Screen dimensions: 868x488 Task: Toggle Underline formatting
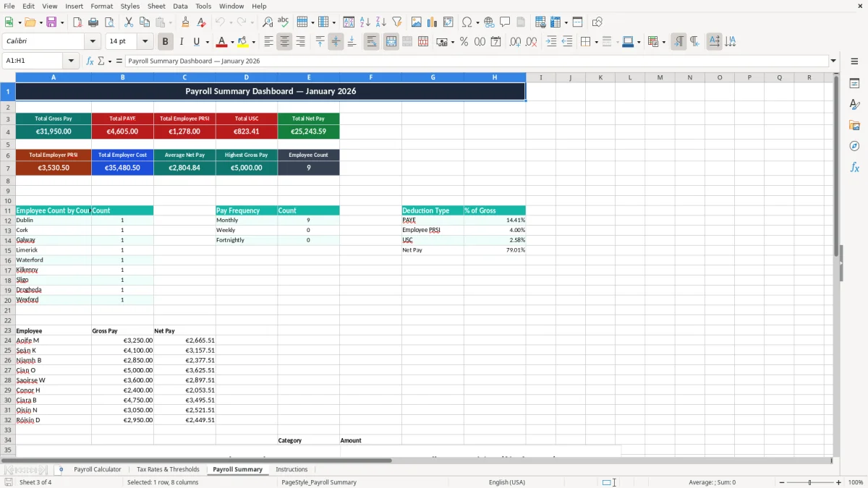pyautogui.click(x=196, y=42)
